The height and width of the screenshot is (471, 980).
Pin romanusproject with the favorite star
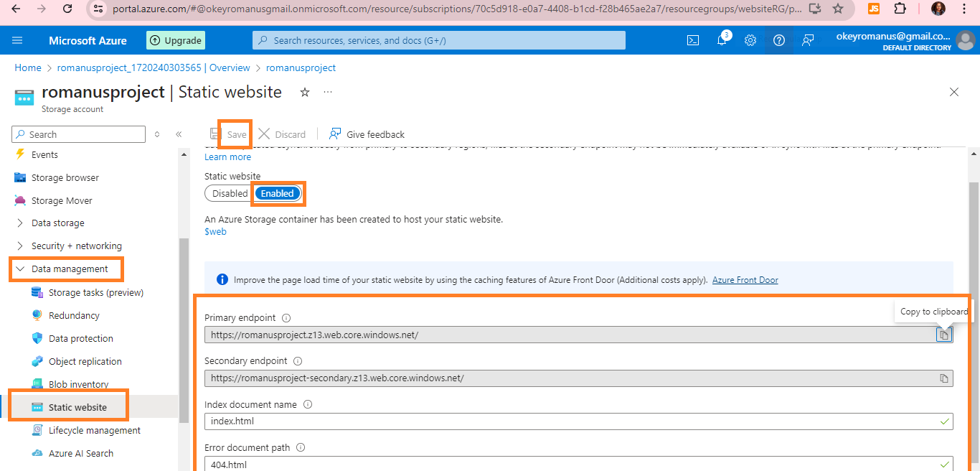[x=305, y=92]
